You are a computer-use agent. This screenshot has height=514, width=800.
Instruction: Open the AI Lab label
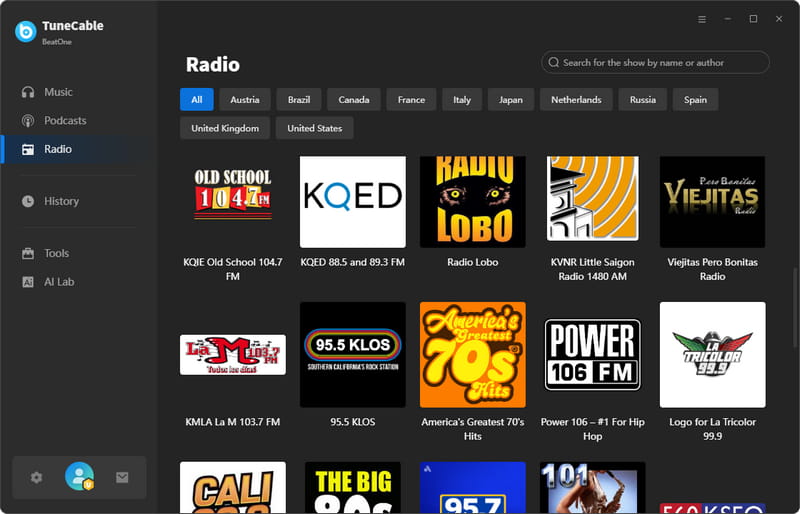coord(59,282)
